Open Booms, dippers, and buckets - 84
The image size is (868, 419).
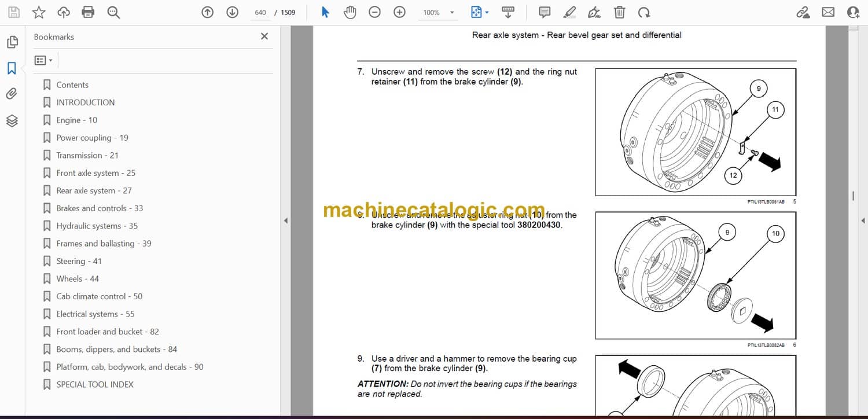click(x=117, y=350)
